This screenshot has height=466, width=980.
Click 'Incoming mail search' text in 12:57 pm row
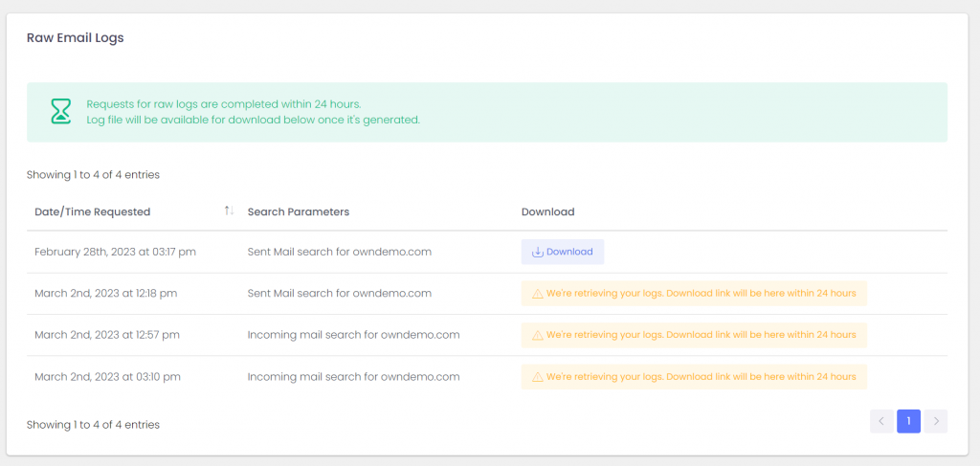click(x=354, y=335)
